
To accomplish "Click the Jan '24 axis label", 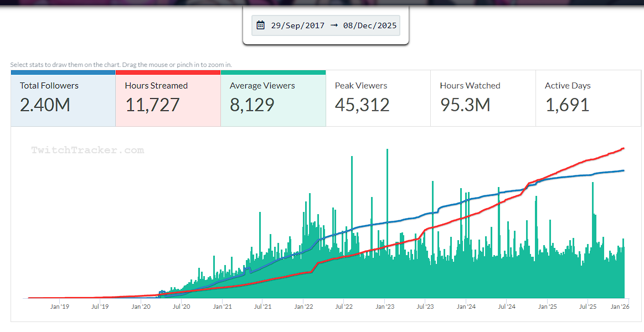I will (x=466, y=307).
